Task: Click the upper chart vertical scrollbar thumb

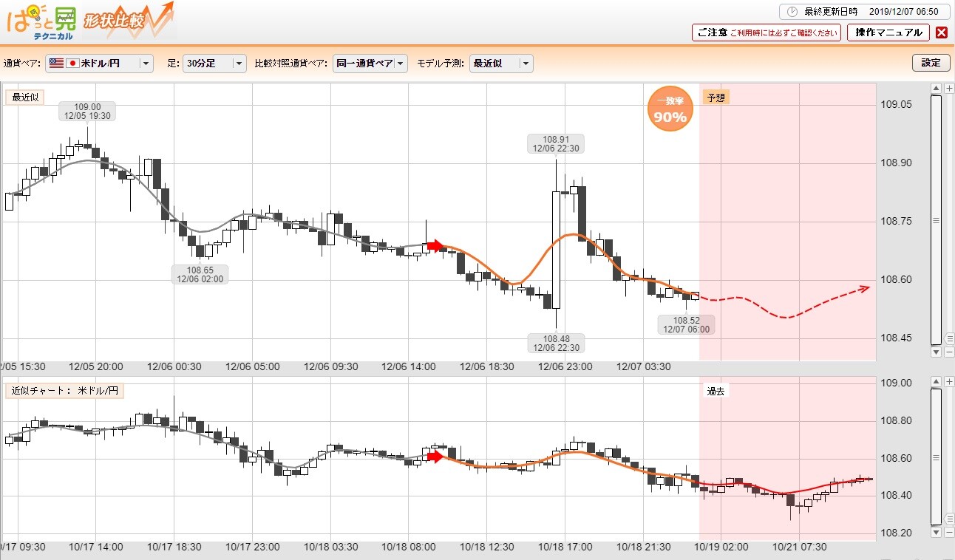Action: click(937, 220)
